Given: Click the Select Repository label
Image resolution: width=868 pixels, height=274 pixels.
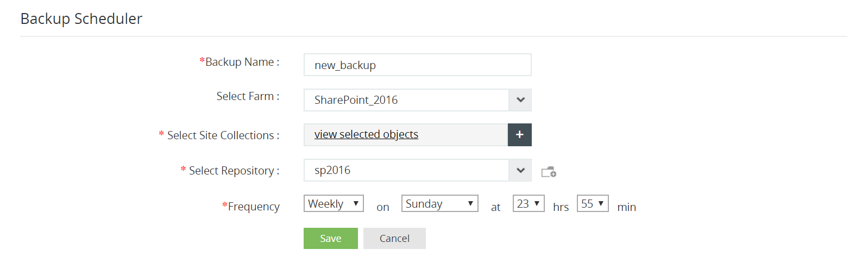Looking at the screenshot, I should (234, 171).
